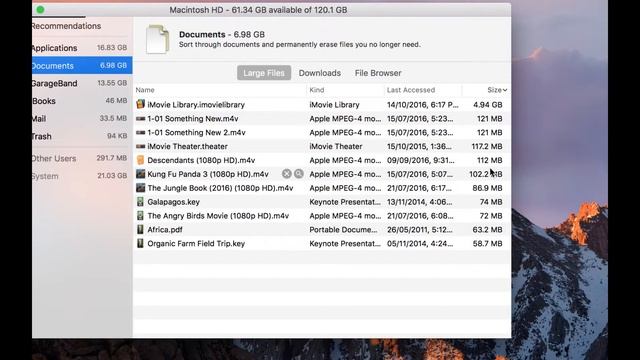Click the iMovie Theater.theater file icon
Screen dimensions: 640x360
140,146
